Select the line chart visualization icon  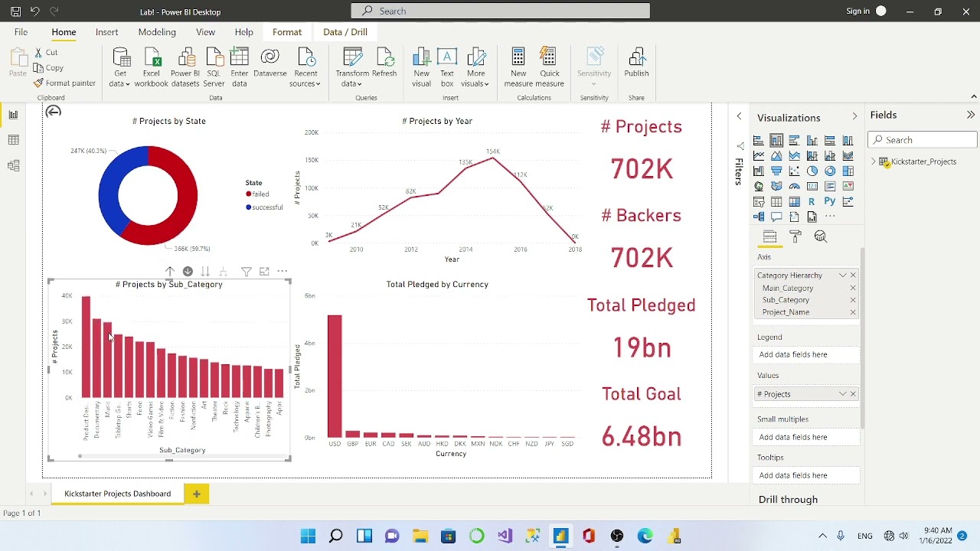coord(759,156)
